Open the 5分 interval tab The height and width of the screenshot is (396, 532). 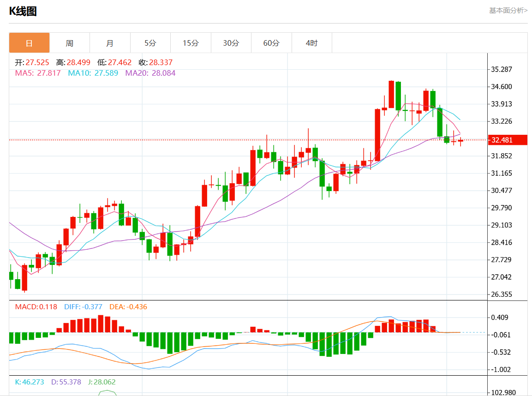click(150, 43)
